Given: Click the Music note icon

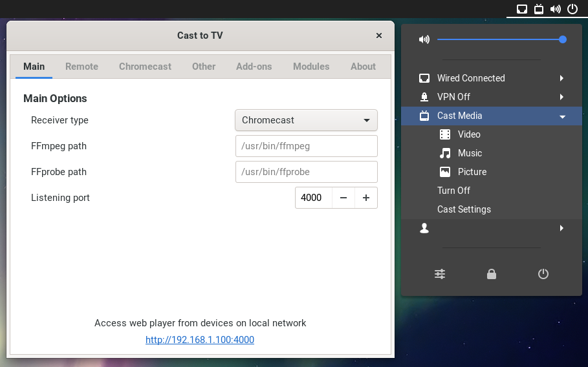Looking at the screenshot, I should click(x=445, y=153).
